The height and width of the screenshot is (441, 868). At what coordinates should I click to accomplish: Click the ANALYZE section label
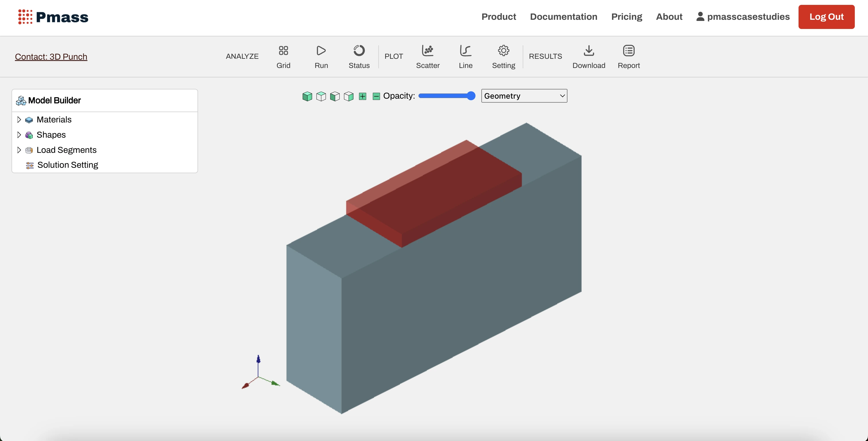tap(242, 56)
